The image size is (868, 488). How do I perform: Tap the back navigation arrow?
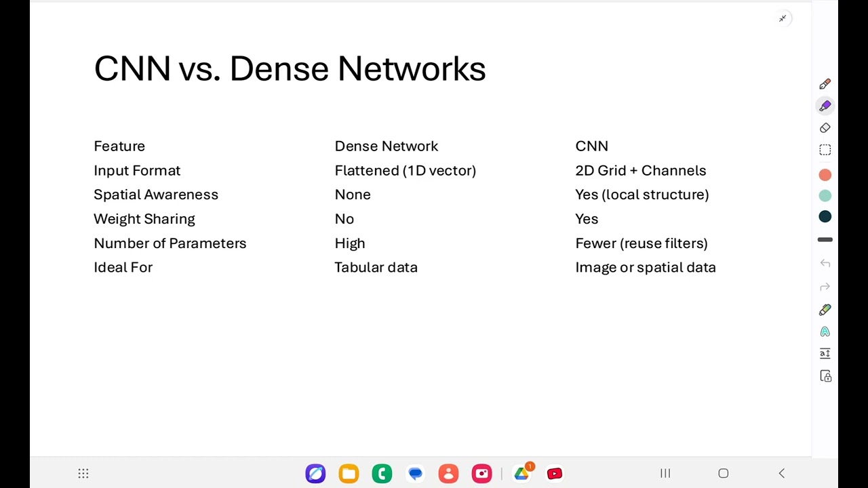coord(782,473)
